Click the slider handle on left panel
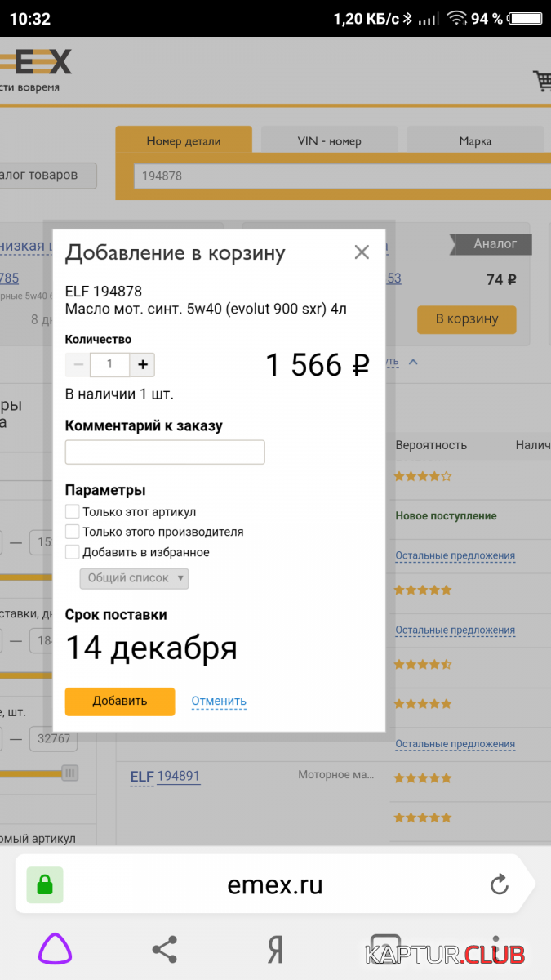The image size is (551, 980). click(x=70, y=773)
